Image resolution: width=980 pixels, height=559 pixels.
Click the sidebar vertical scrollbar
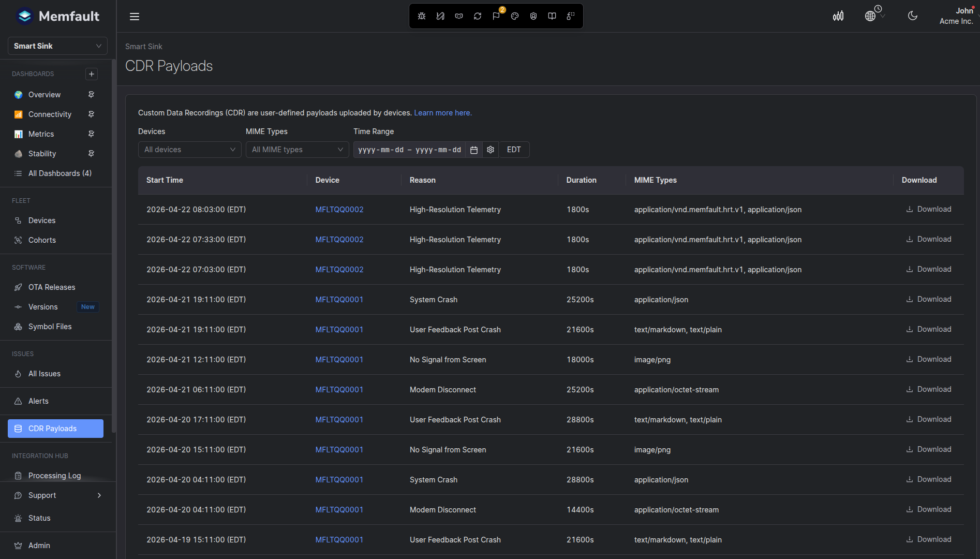click(x=114, y=246)
